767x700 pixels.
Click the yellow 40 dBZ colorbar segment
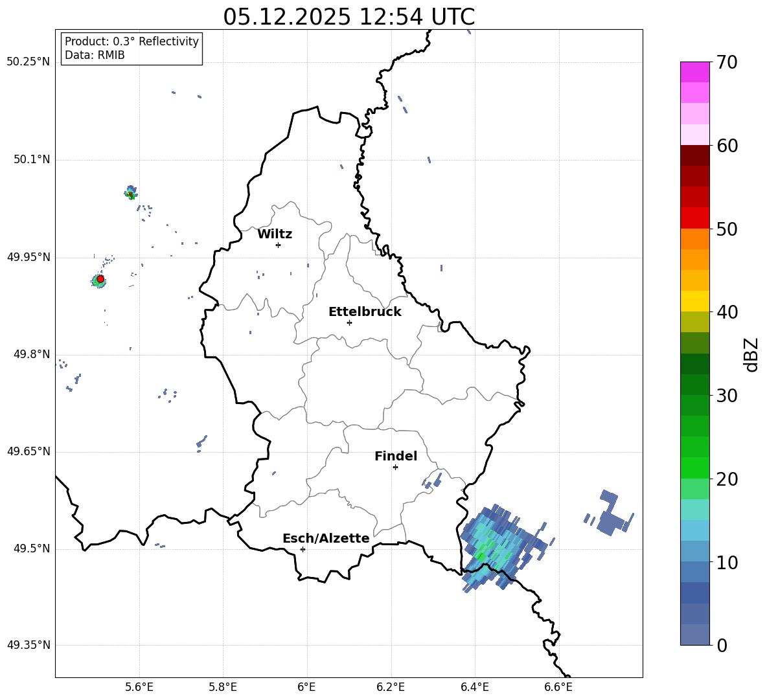pyautogui.click(x=694, y=301)
